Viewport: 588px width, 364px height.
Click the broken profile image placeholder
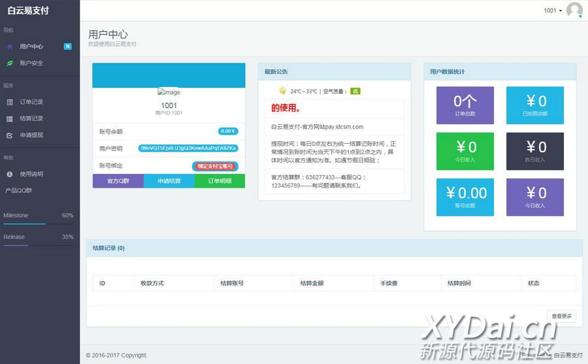point(169,92)
